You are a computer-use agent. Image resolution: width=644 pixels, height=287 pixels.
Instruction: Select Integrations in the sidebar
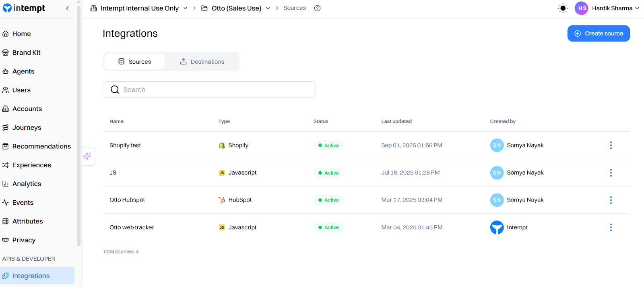37,276
